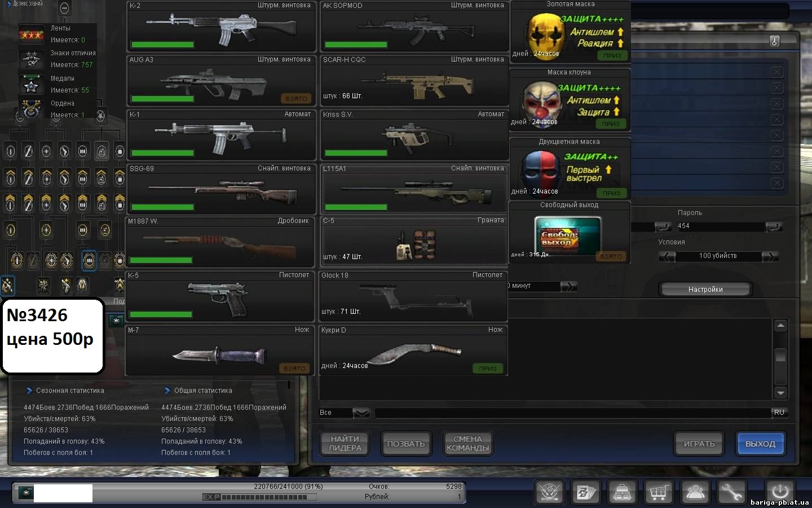This screenshot has height=508, width=812.
Task: Select the Ордена order icon
Action: click(31, 108)
